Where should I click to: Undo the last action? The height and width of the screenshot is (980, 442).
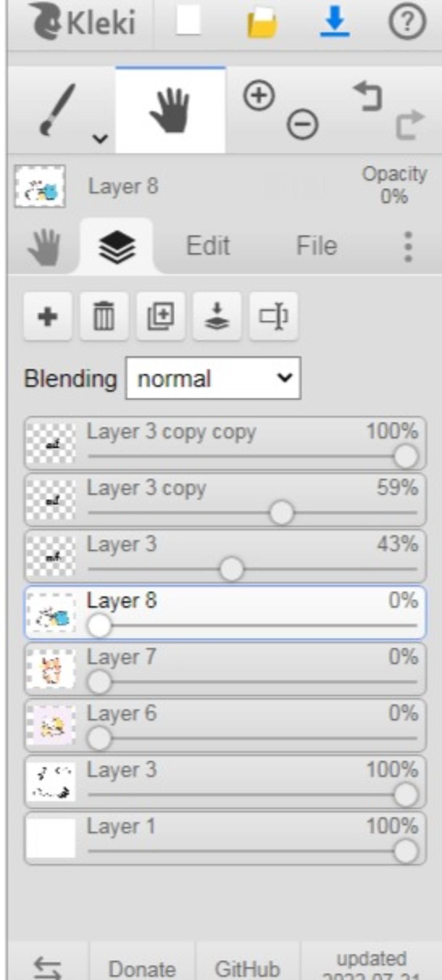click(x=369, y=96)
